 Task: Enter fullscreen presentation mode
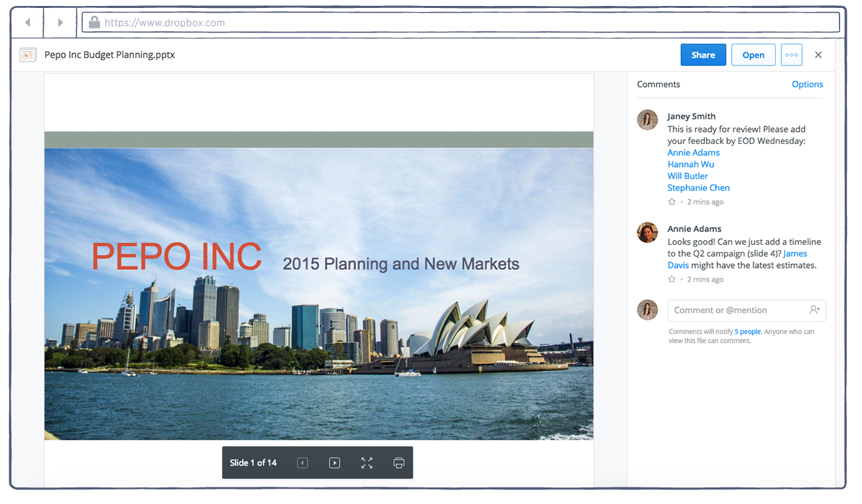(367, 463)
